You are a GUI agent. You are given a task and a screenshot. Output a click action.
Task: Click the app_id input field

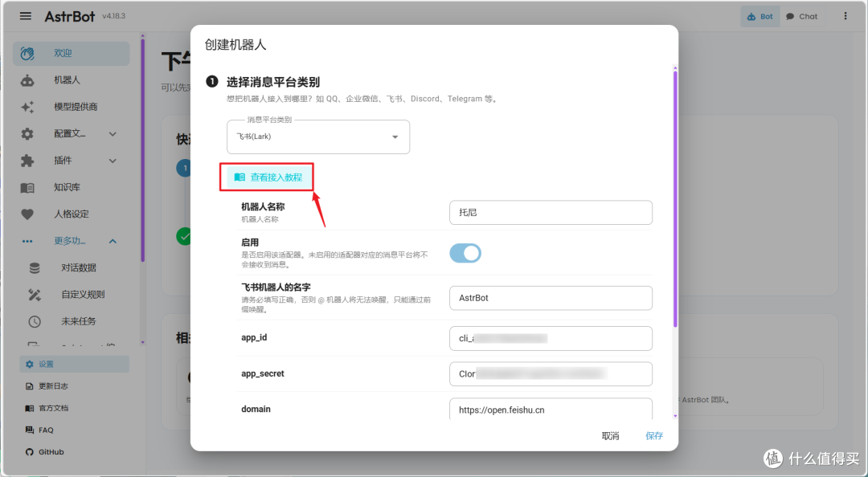551,338
